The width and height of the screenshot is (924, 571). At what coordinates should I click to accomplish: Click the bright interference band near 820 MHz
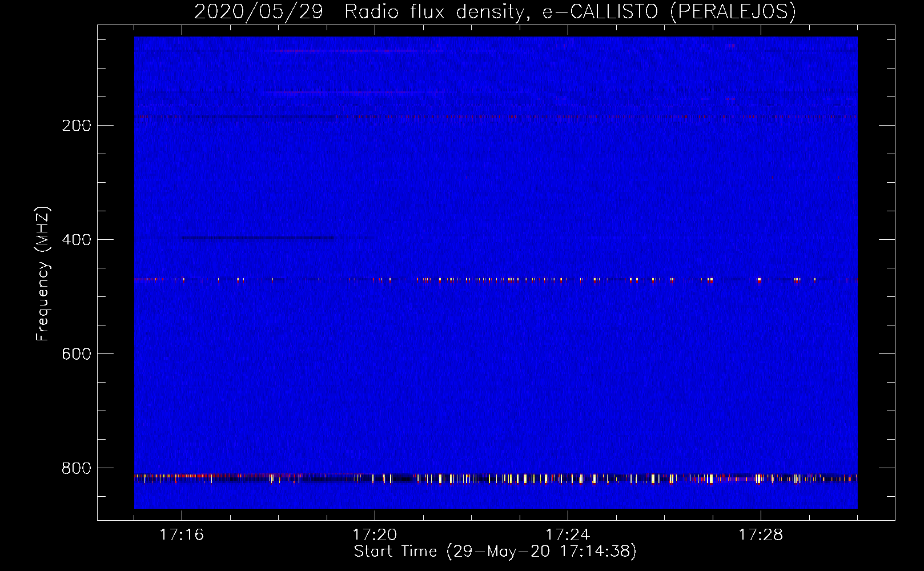click(x=496, y=478)
